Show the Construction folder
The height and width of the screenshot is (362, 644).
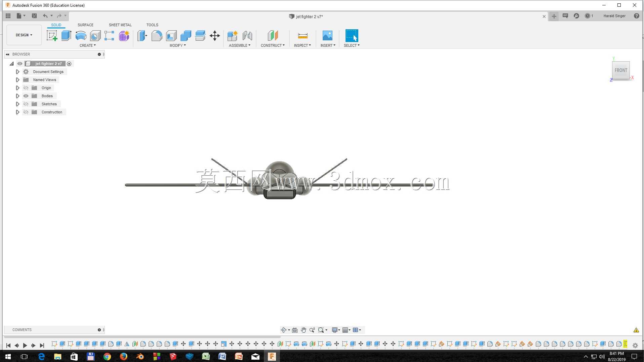[x=26, y=112]
